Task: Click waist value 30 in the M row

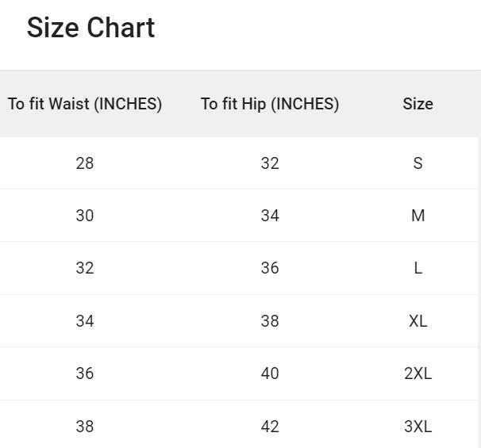Action: [85, 216]
